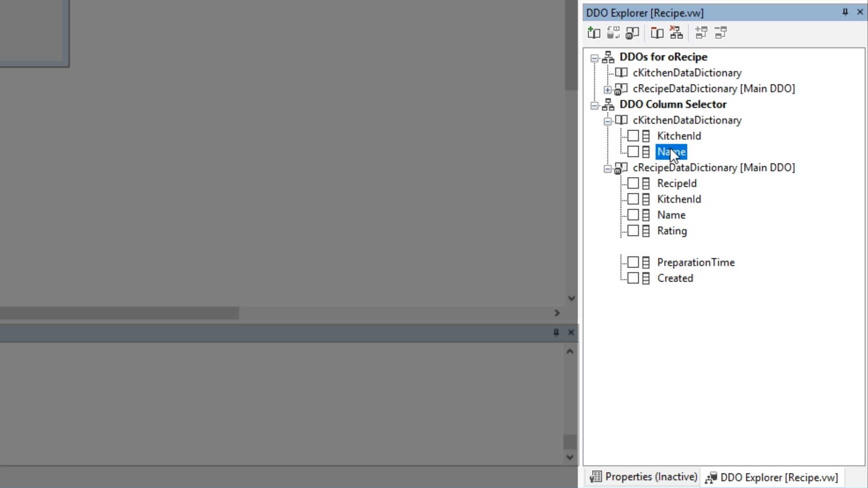Click the horizontal scrollbar right arrow
Image resolution: width=868 pixels, height=488 pixels.
tap(557, 313)
